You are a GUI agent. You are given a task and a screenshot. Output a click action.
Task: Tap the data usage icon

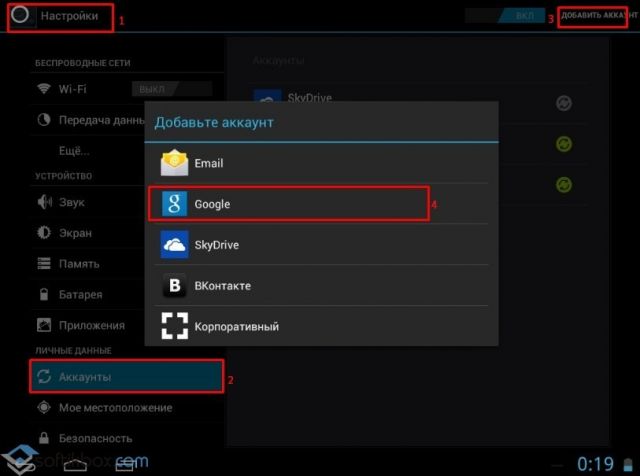tap(44, 120)
